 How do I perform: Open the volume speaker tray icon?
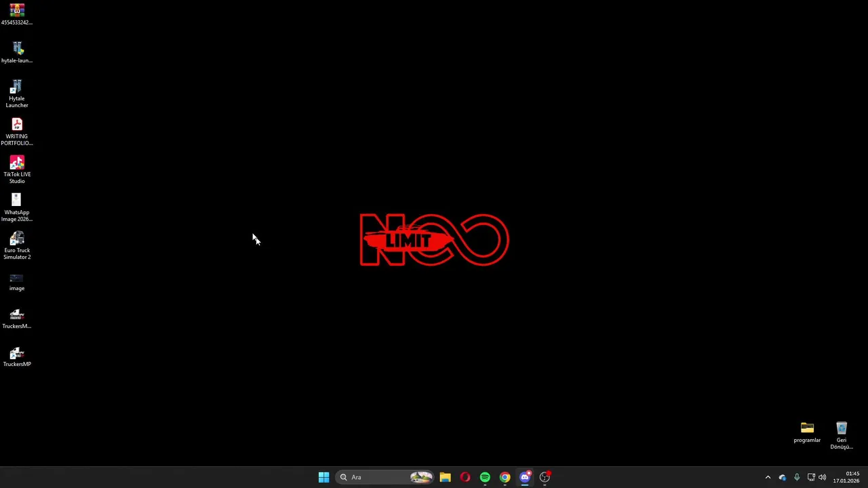(823, 477)
